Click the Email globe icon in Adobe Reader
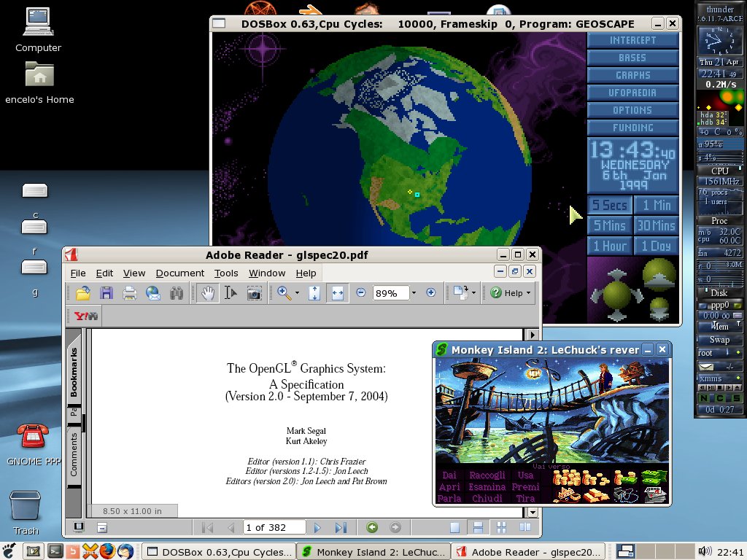The height and width of the screenshot is (560, 747). (x=153, y=293)
